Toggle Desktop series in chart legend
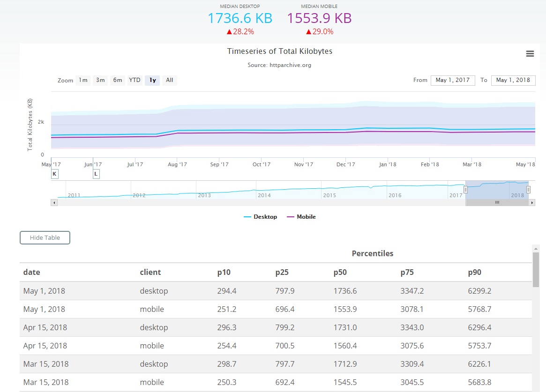546x392 pixels. (x=261, y=217)
